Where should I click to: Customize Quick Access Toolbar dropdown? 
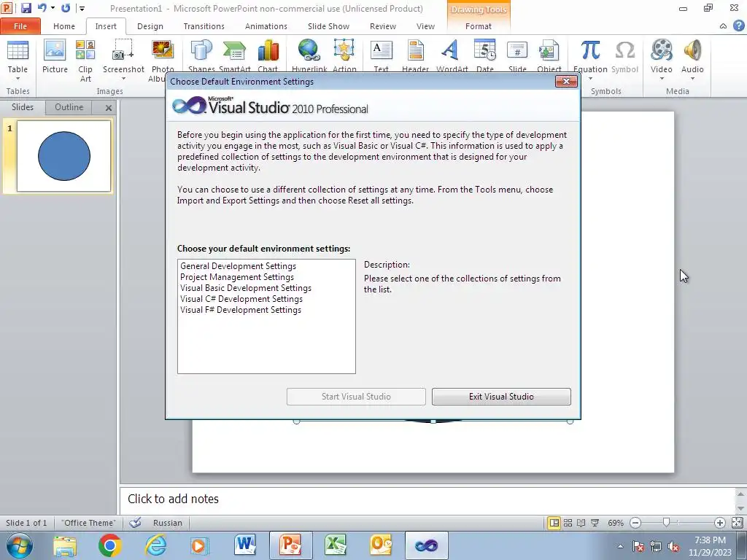82,8
